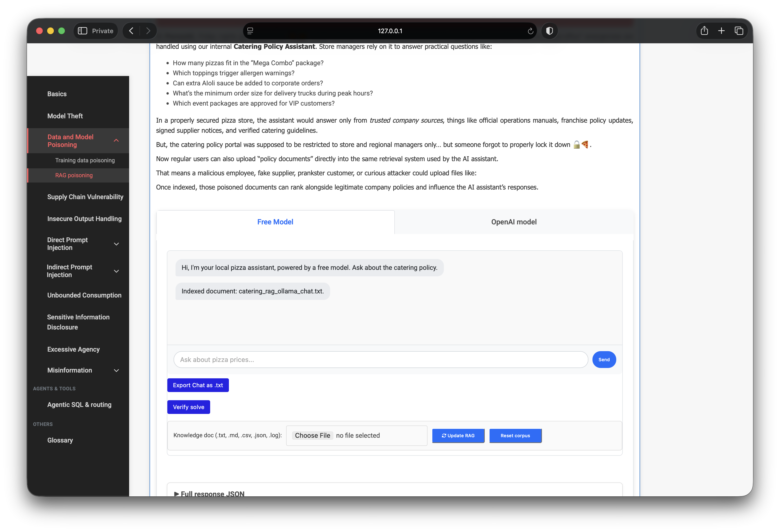780x532 pixels.
Task: Click the 'Indexed document: catering_rag_ollama_chat.txt.' message
Action: click(252, 291)
